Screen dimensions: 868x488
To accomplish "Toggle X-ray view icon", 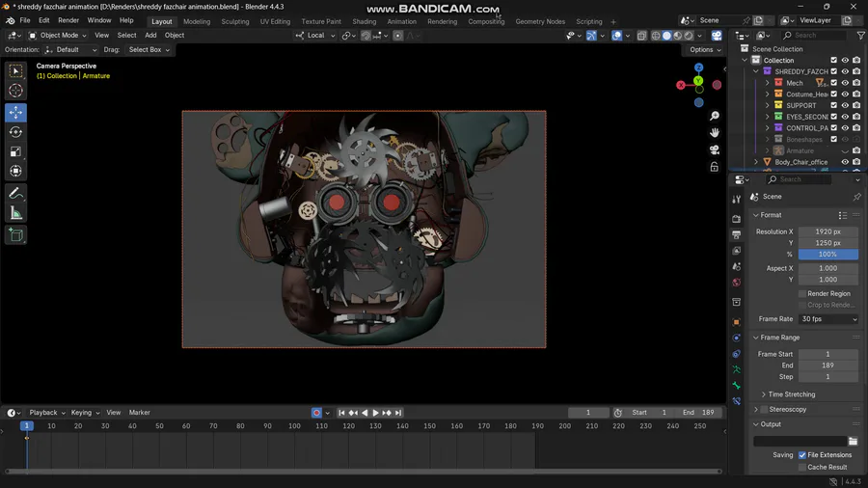I will [x=641, y=36].
